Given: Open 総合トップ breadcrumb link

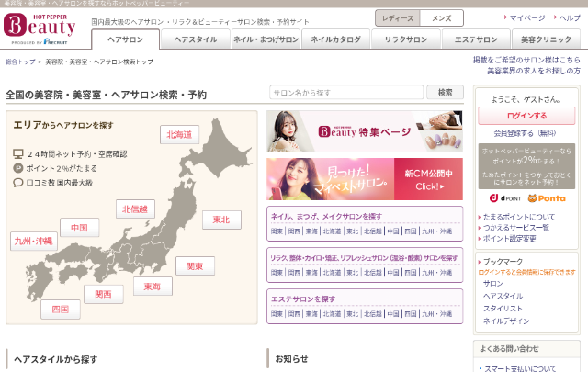Looking at the screenshot, I should [x=20, y=62].
